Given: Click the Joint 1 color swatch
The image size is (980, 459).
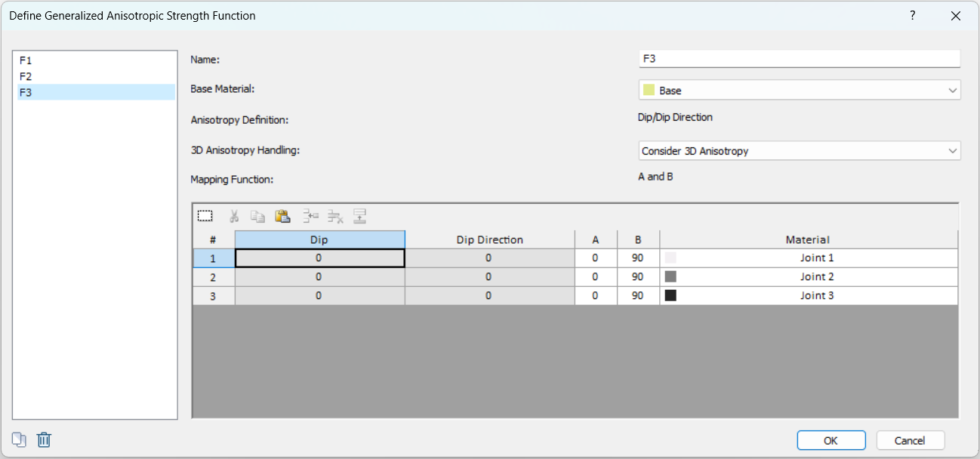Looking at the screenshot, I should point(670,257).
